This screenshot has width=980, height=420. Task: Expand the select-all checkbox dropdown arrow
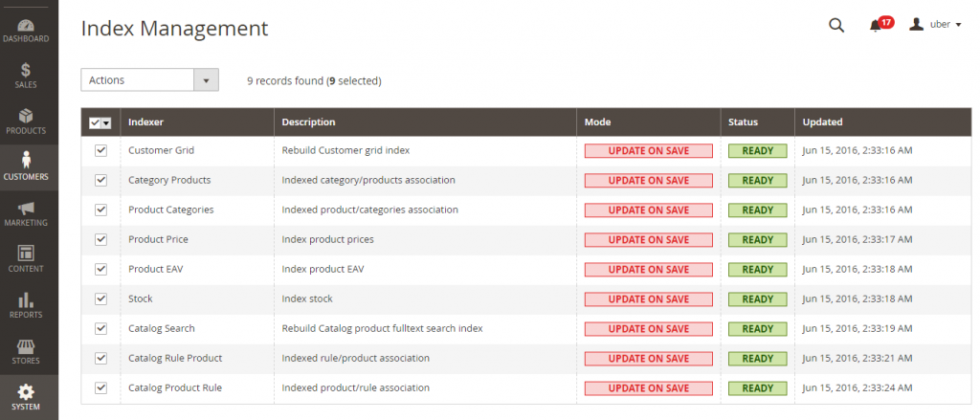(x=106, y=123)
